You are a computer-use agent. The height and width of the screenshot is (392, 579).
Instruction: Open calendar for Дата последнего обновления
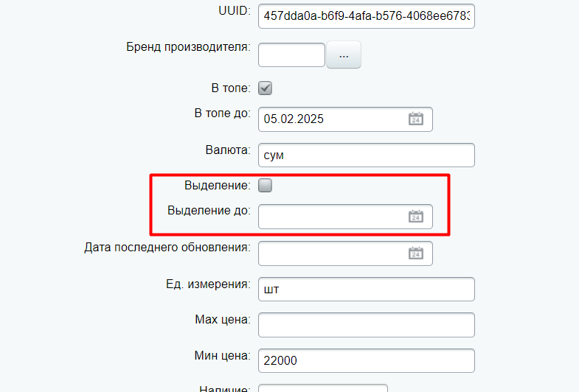coord(416,253)
